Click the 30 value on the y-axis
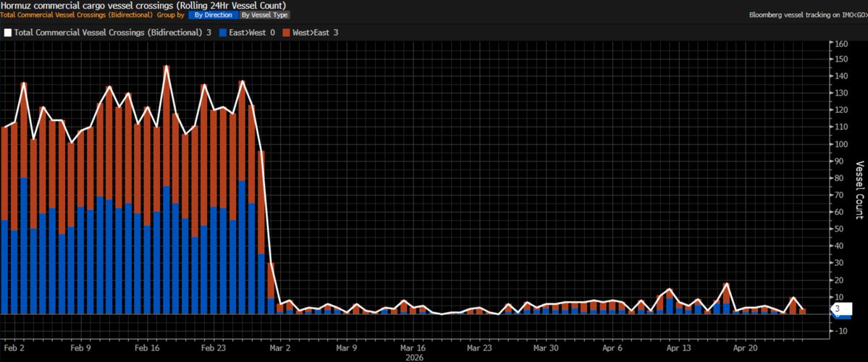 (840, 264)
